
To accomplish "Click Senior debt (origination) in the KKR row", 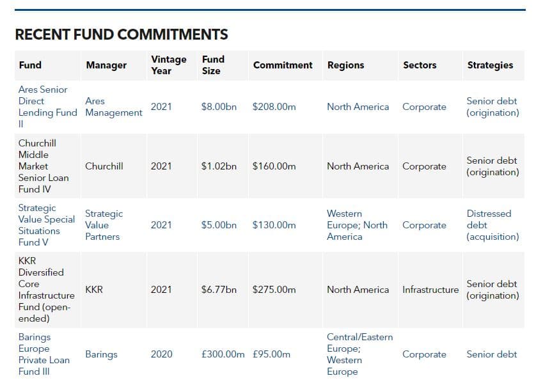I will pos(493,290).
